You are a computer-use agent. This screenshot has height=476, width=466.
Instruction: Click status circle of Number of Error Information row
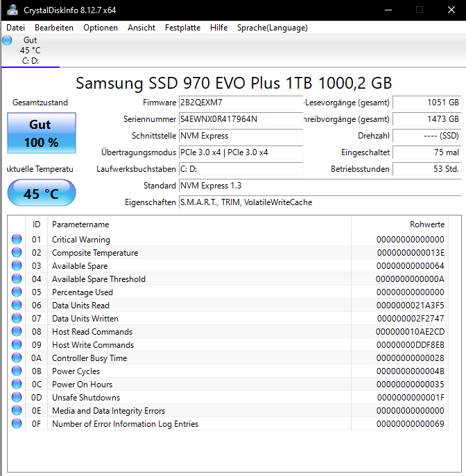(17, 423)
